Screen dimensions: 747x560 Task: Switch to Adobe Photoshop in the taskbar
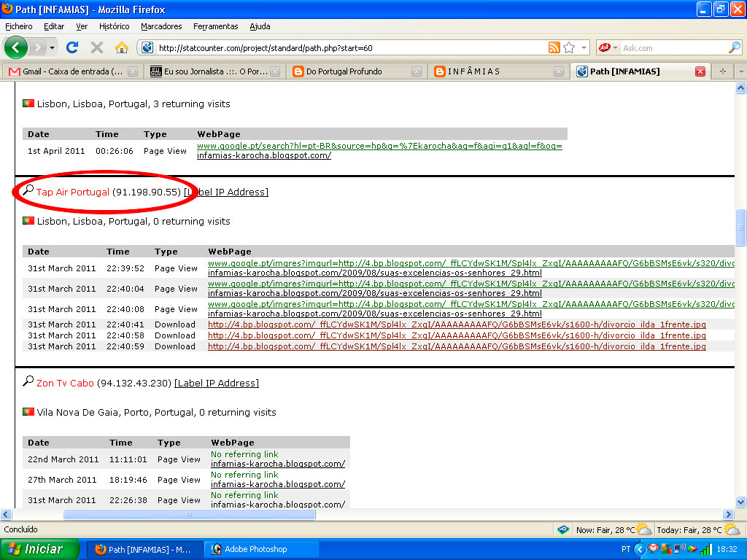[x=261, y=550]
